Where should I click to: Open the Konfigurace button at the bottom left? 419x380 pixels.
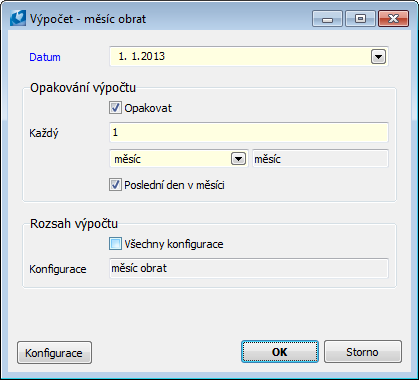coord(54,352)
